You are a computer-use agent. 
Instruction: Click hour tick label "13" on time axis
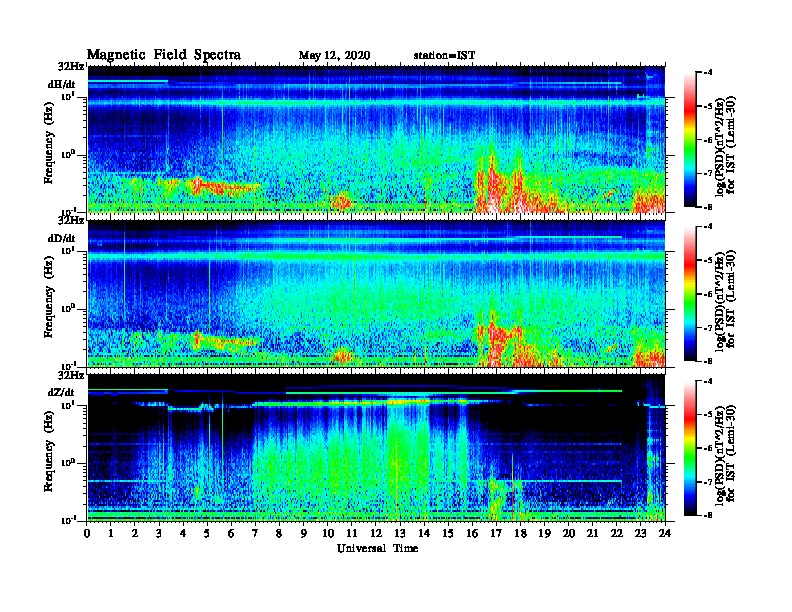(x=400, y=534)
